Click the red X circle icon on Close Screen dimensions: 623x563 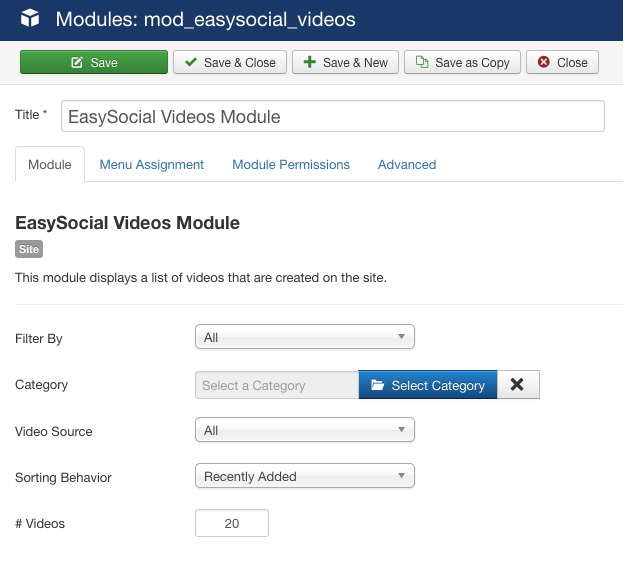tap(544, 62)
